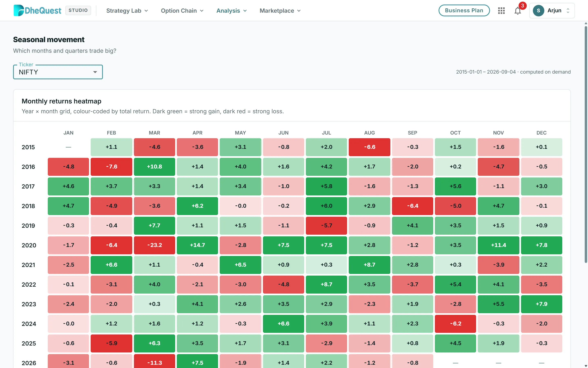This screenshot has height=368, width=588.
Task: Open the Option Chain menu
Action: (x=182, y=10)
